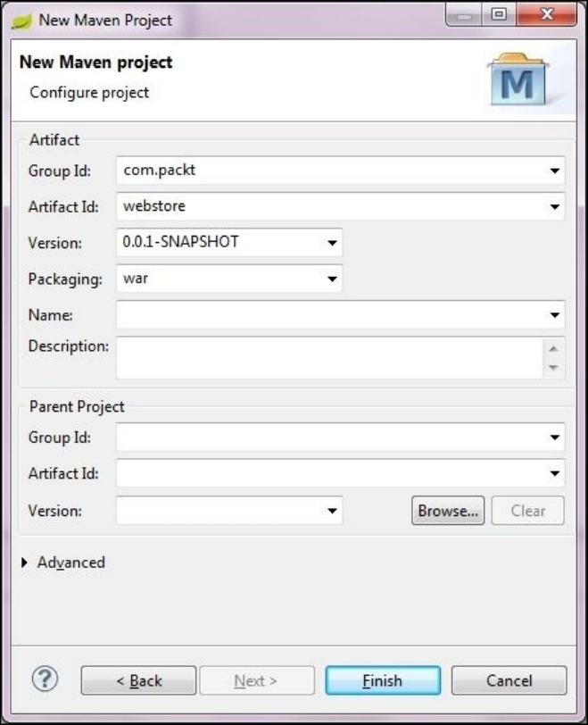Go back with the Back button
The width and height of the screenshot is (588, 725).
coord(137,680)
